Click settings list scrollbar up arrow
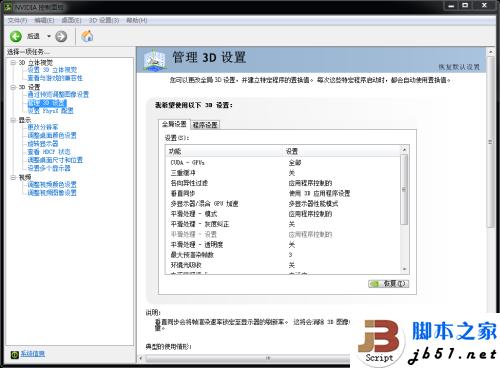The height and width of the screenshot is (368, 500). click(404, 150)
